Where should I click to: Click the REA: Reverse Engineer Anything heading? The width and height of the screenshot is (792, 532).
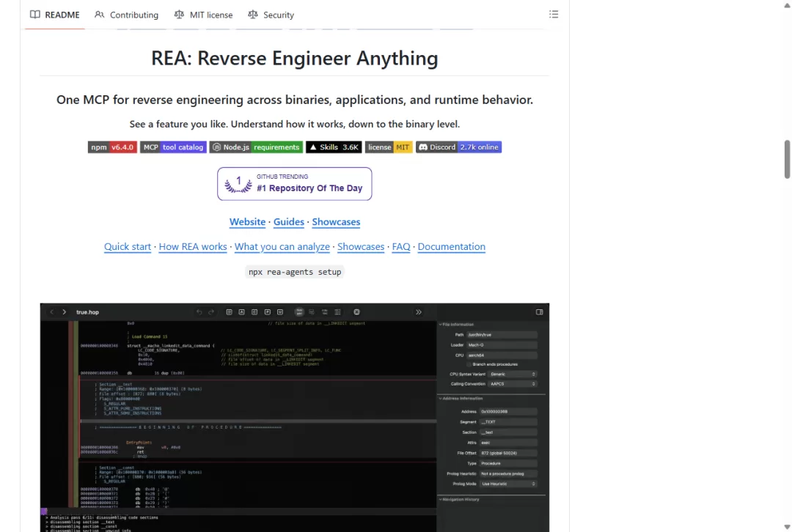point(295,58)
